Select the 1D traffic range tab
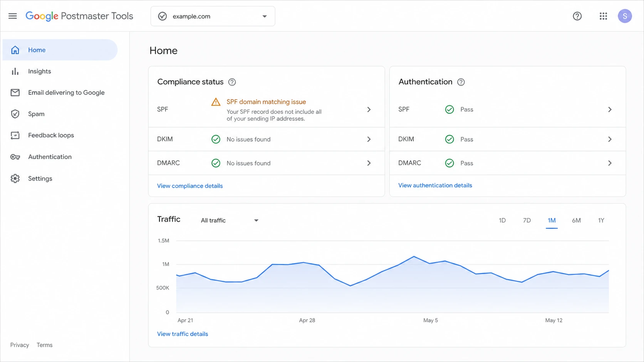 tap(502, 220)
